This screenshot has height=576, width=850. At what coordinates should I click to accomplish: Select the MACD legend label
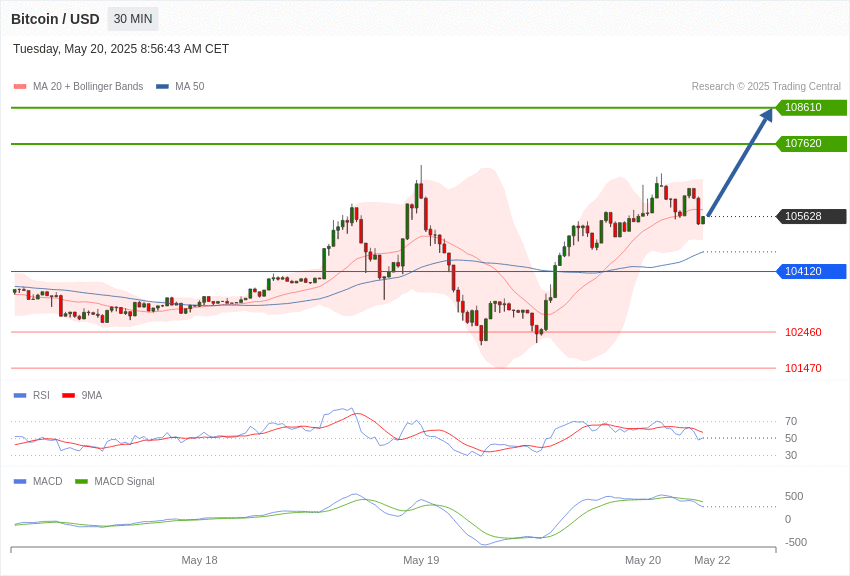(48, 481)
